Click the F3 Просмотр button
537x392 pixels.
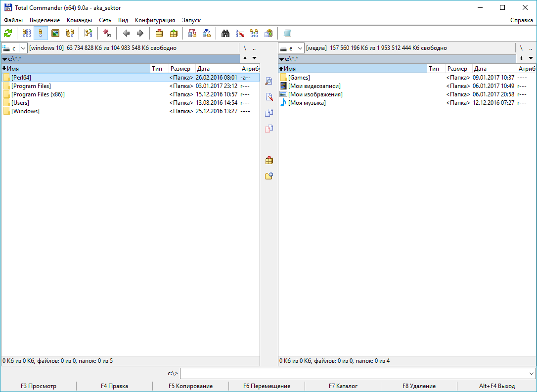[39, 386]
